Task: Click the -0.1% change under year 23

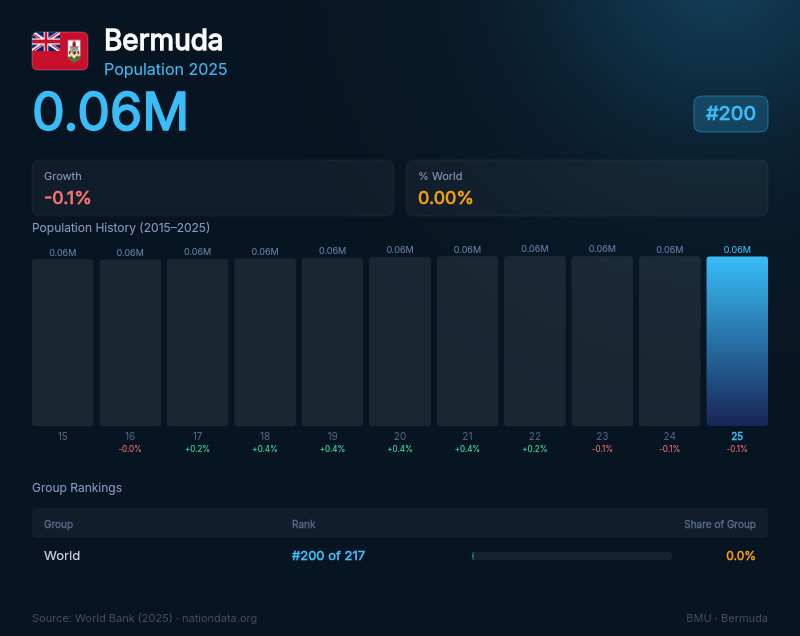Action: [x=602, y=449]
